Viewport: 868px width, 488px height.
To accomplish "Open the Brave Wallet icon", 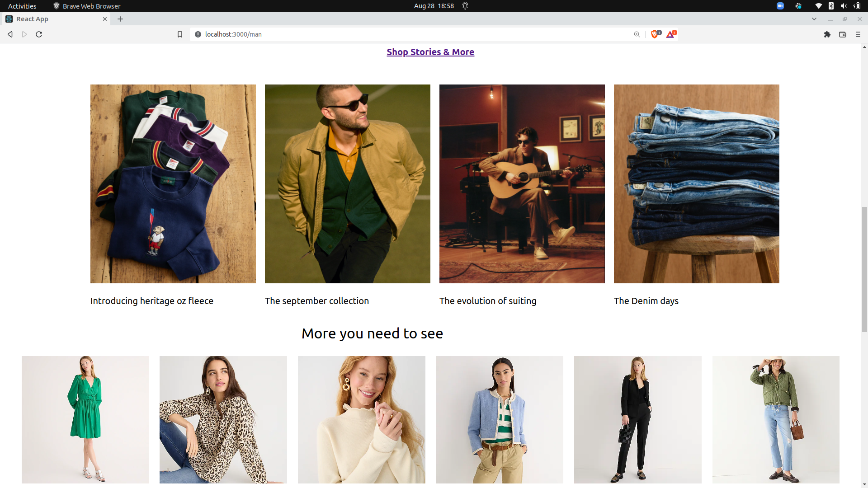I will point(843,34).
